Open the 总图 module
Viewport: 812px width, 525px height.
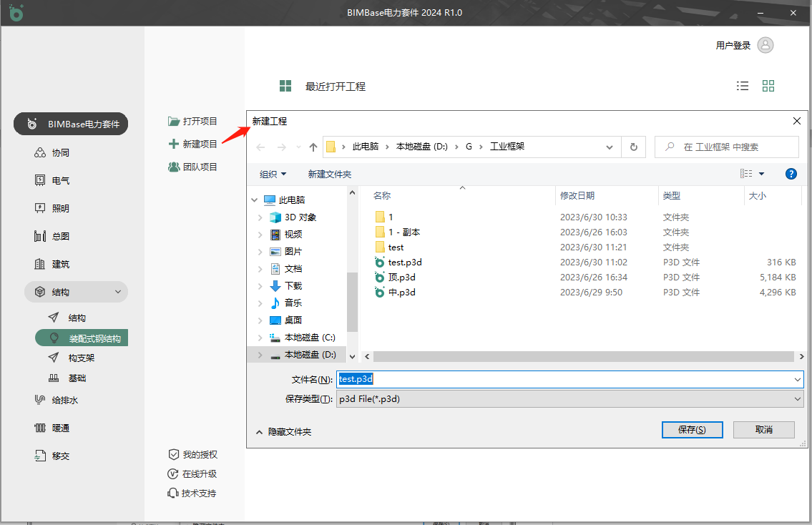click(52, 236)
